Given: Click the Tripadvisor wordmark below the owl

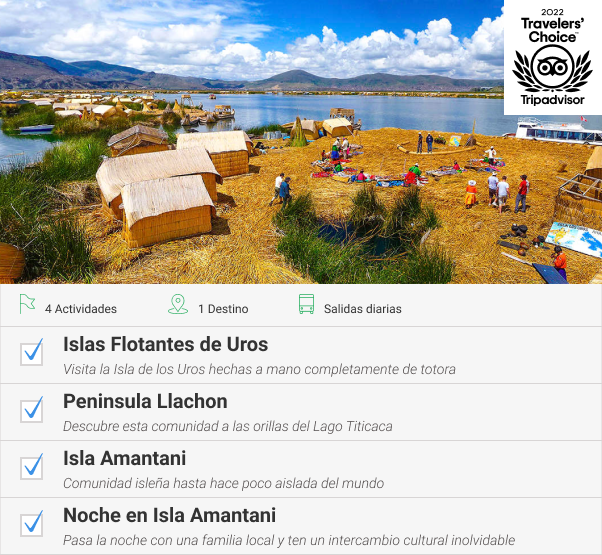Looking at the screenshot, I should point(552,100).
